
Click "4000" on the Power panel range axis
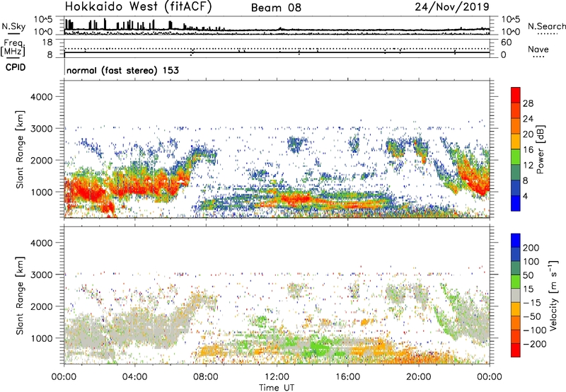(x=41, y=97)
